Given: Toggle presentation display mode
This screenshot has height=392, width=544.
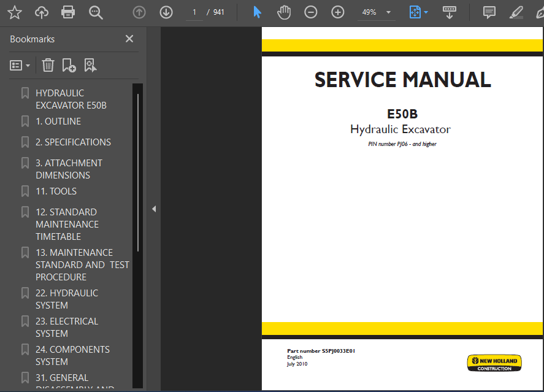Looking at the screenshot, I should pos(450,12).
